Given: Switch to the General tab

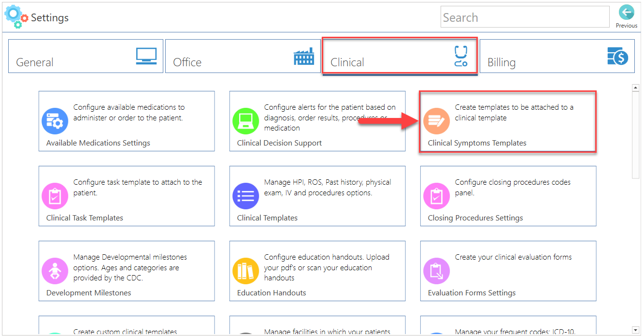Looking at the screenshot, I should tap(86, 56).
